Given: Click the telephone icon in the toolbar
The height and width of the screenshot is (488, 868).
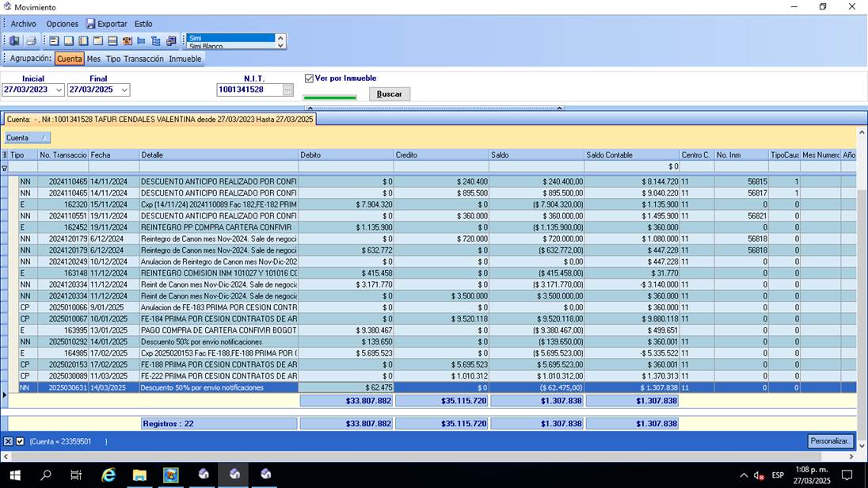Looking at the screenshot, I should tap(127, 40).
